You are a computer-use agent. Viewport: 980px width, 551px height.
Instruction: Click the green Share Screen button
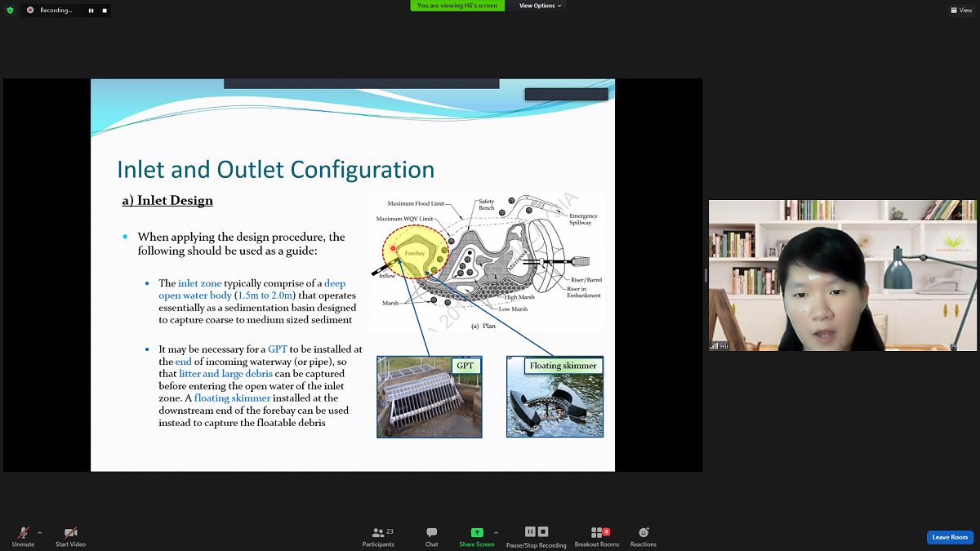click(x=477, y=536)
